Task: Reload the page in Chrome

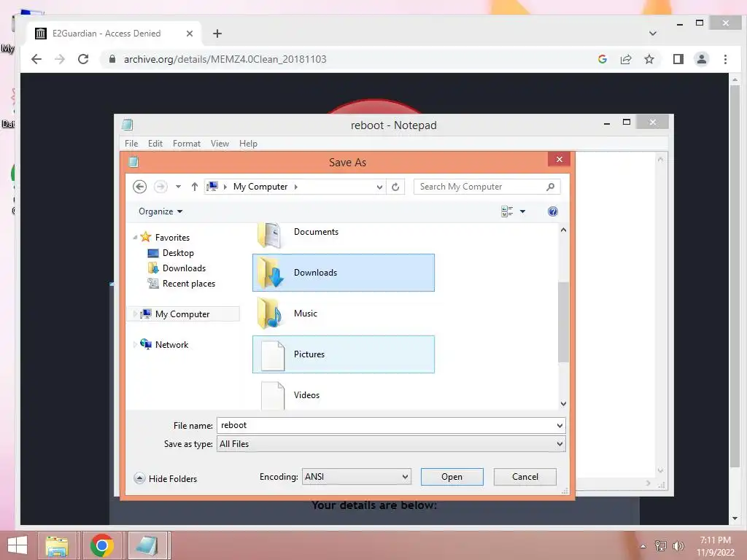Action: point(83,59)
